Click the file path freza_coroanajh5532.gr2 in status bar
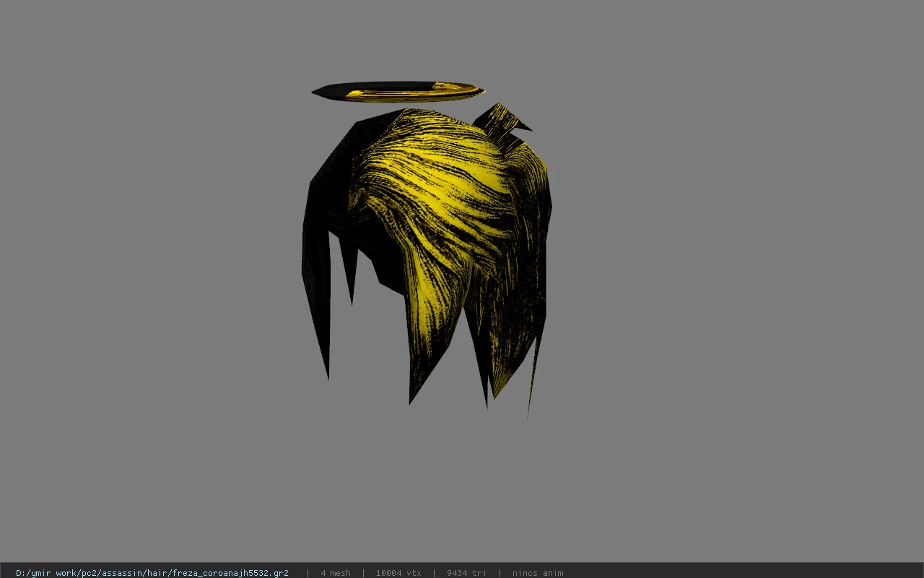 [152, 573]
